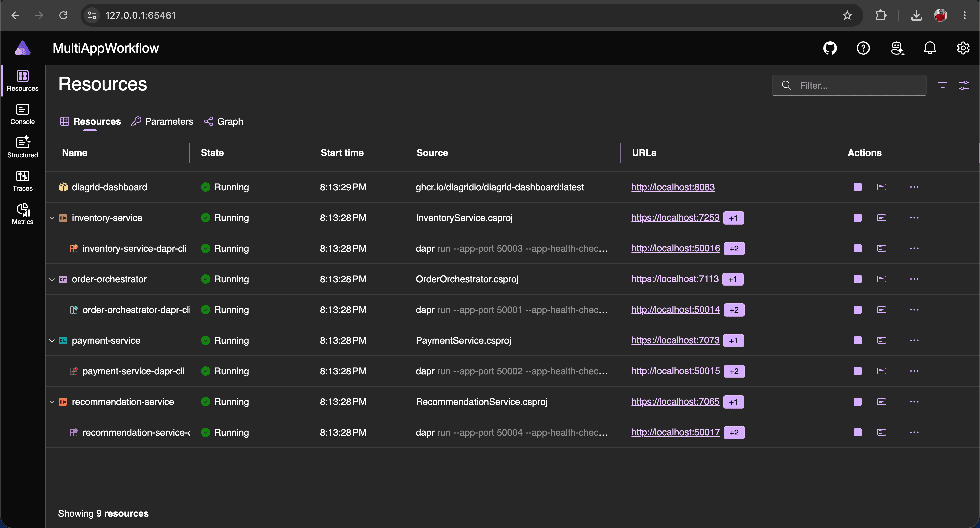The image size is (980, 528).
Task: Open more actions for order-orchestrator-dapr-cli
Action: click(x=914, y=310)
